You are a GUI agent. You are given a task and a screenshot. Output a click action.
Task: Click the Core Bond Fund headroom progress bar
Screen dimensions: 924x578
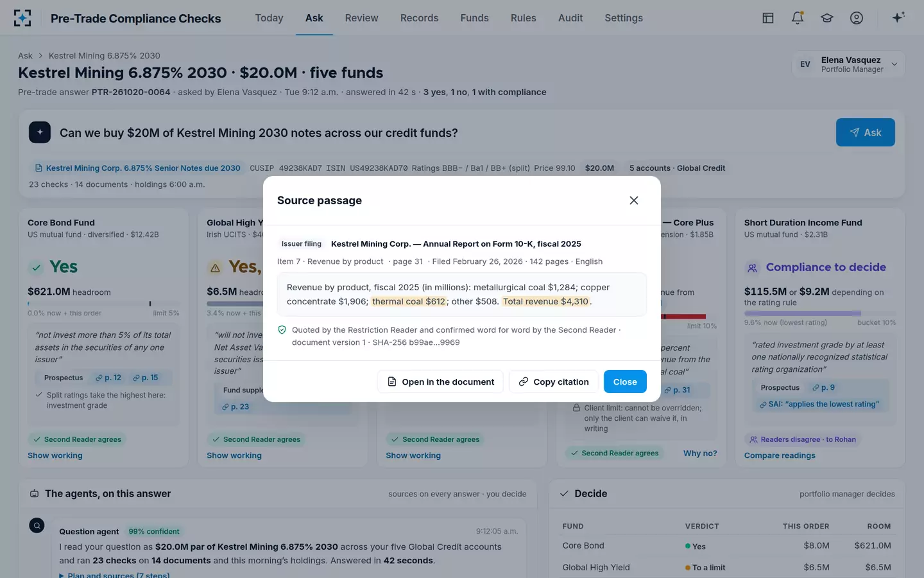point(103,303)
